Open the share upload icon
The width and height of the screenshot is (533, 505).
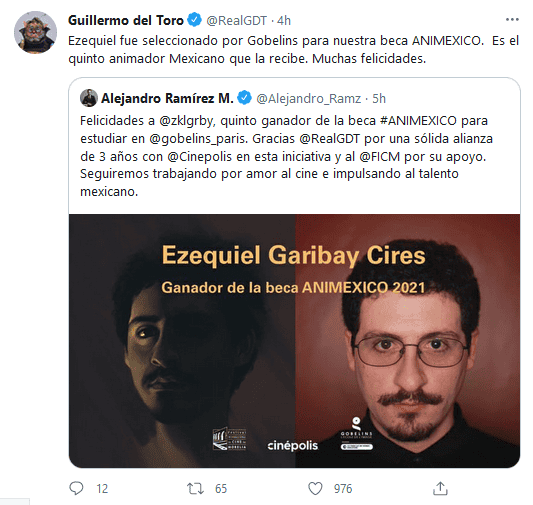pos(440,488)
